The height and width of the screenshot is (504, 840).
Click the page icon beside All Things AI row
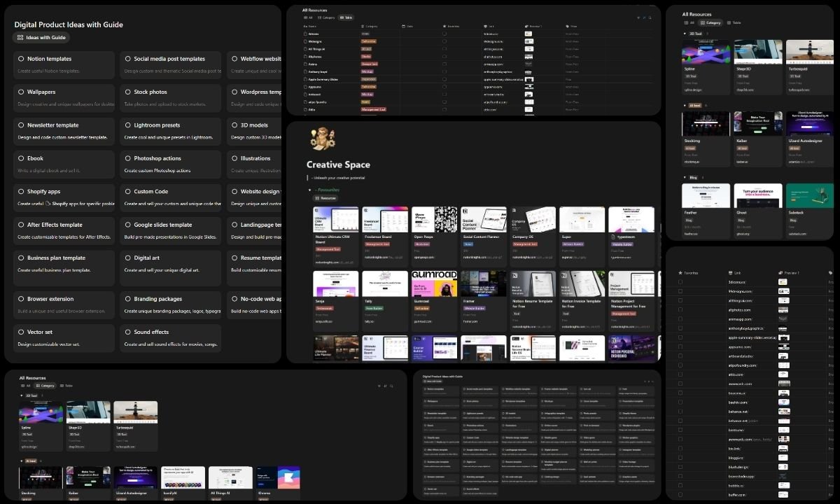(305, 49)
